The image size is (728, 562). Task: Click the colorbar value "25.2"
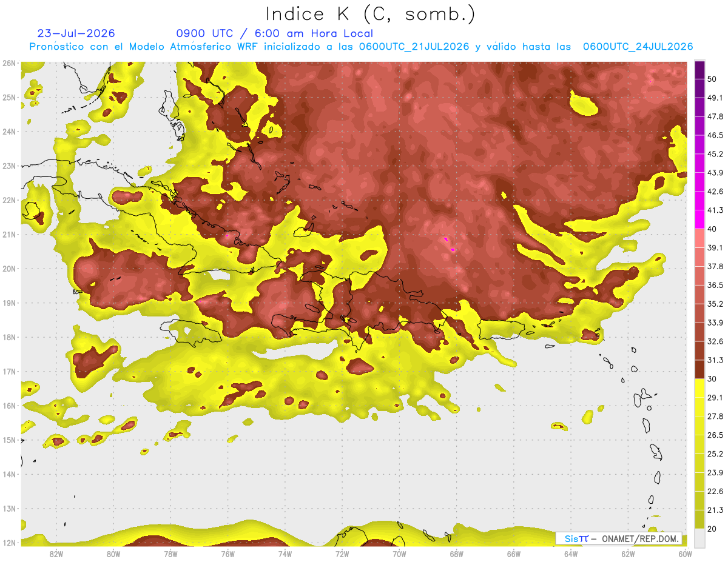pos(715,454)
